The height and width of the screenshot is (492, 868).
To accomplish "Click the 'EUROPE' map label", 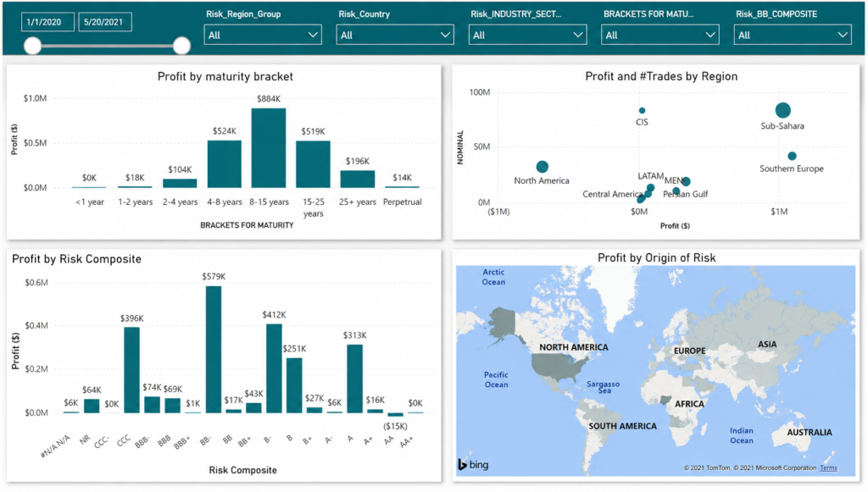I will 689,351.
